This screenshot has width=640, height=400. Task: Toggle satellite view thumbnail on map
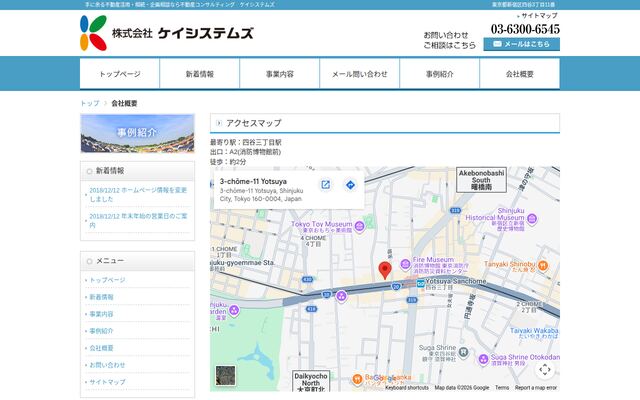click(225, 376)
